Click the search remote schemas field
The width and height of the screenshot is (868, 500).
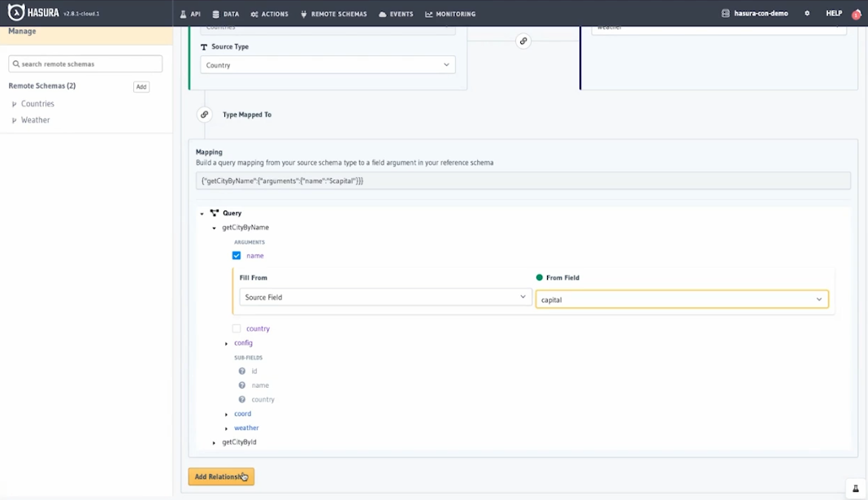tap(85, 64)
